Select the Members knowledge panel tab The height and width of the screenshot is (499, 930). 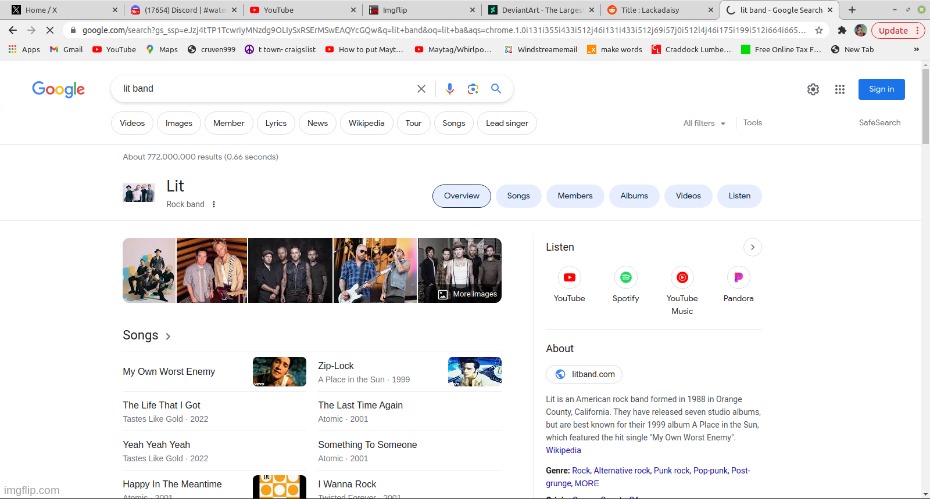(575, 196)
